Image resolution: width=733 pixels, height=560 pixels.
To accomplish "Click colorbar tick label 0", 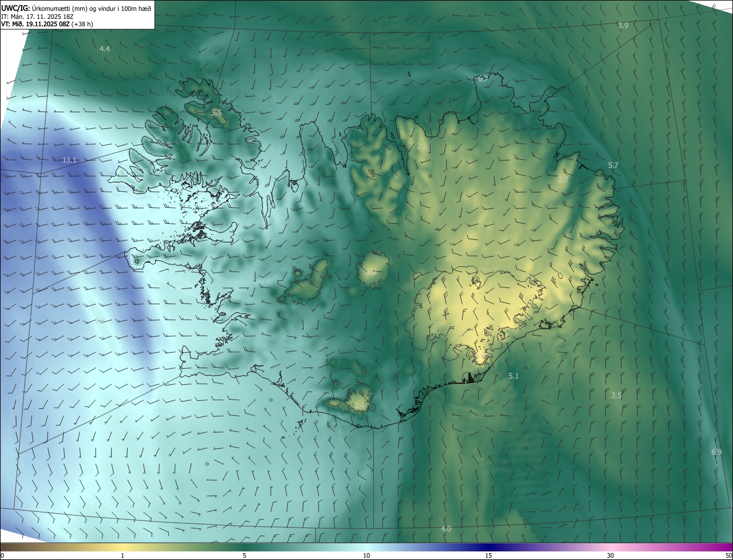I will pos(2,556).
